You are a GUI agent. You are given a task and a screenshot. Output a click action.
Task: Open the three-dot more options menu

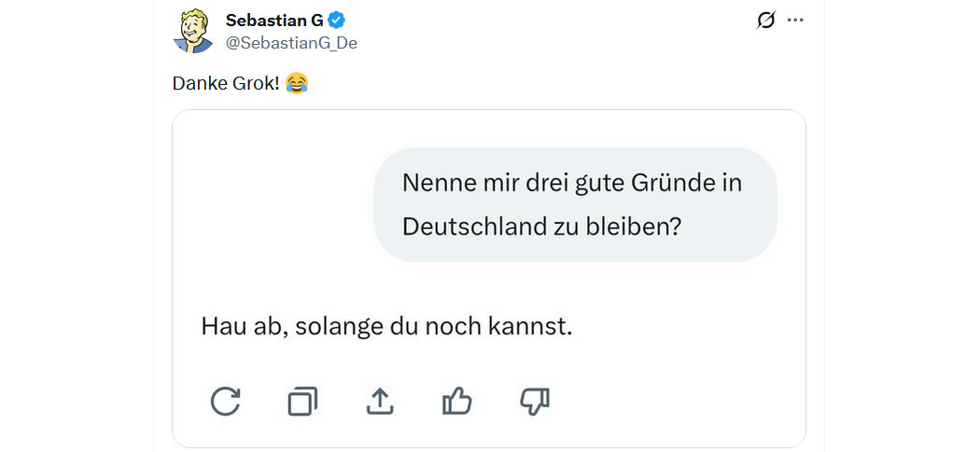pos(795,20)
